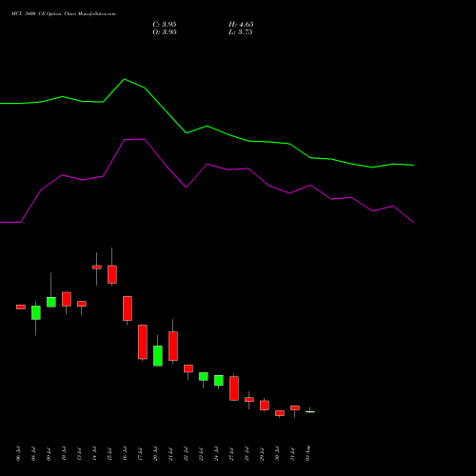Click the close value 'C: 3.95'

(x=165, y=25)
